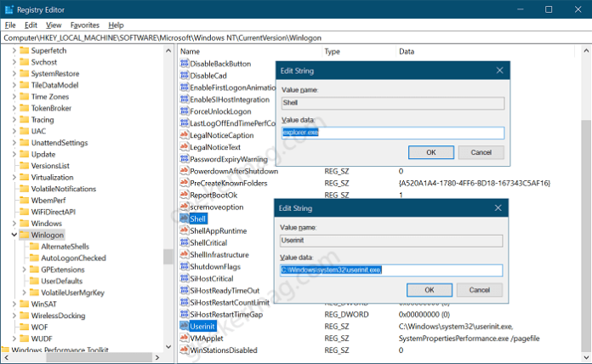Click the ReportBootOk value icon
The width and height of the screenshot is (592, 364).
pos(184,195)
